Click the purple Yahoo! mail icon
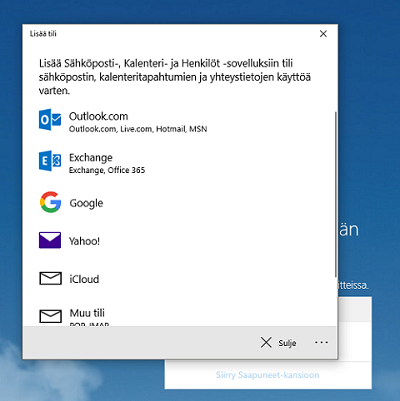Screen dimensions: 400x401 pos(50,240)
